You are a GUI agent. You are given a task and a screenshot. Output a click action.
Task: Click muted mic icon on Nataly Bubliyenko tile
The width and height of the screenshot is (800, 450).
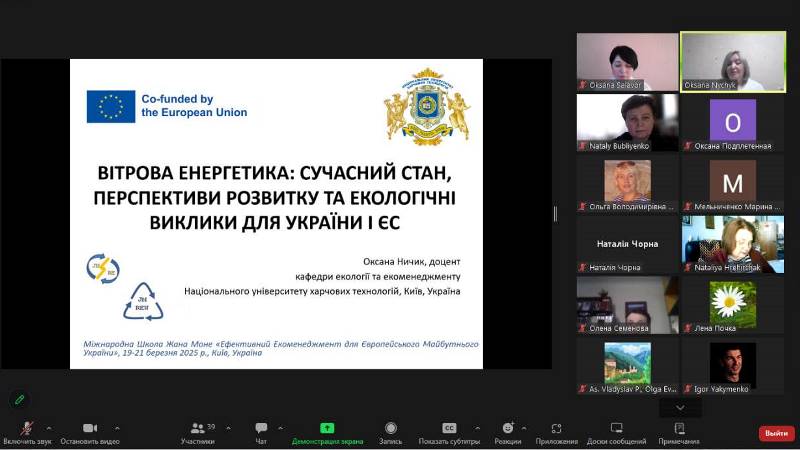[583, 146]
